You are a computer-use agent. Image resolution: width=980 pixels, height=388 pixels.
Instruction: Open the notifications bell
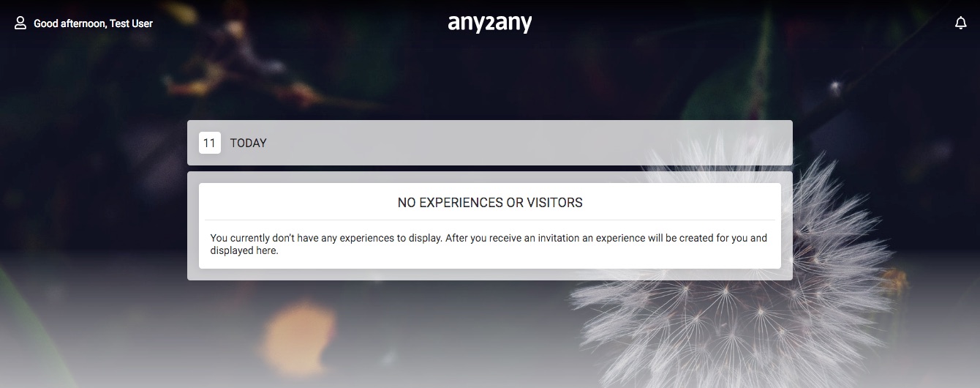(961, 23)
